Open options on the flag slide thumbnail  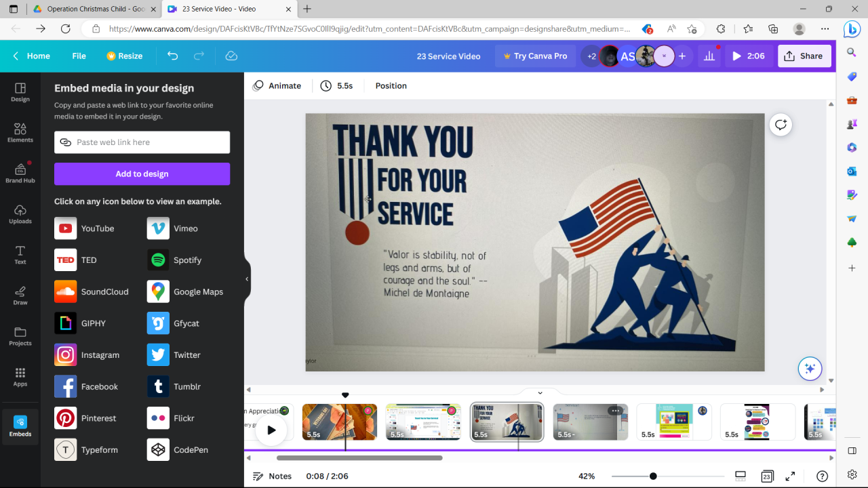click(x=614, y=411)
